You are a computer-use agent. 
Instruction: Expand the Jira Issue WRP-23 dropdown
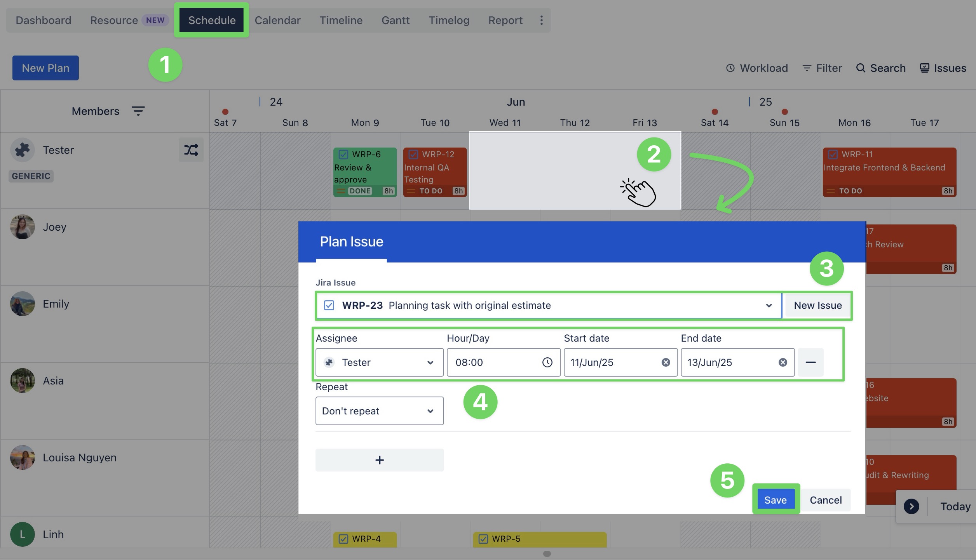(769, 306)
